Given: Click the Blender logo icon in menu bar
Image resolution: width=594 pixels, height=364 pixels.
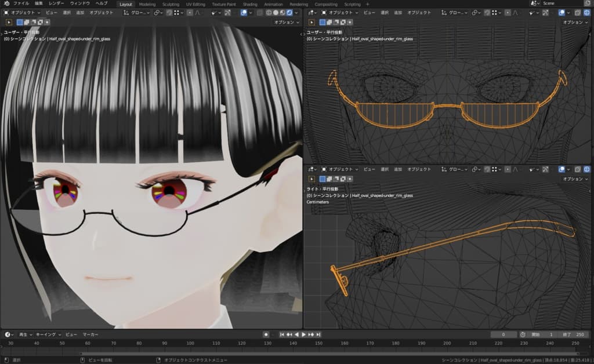Looking at the screenshot, I should click(x=6, y=4).
